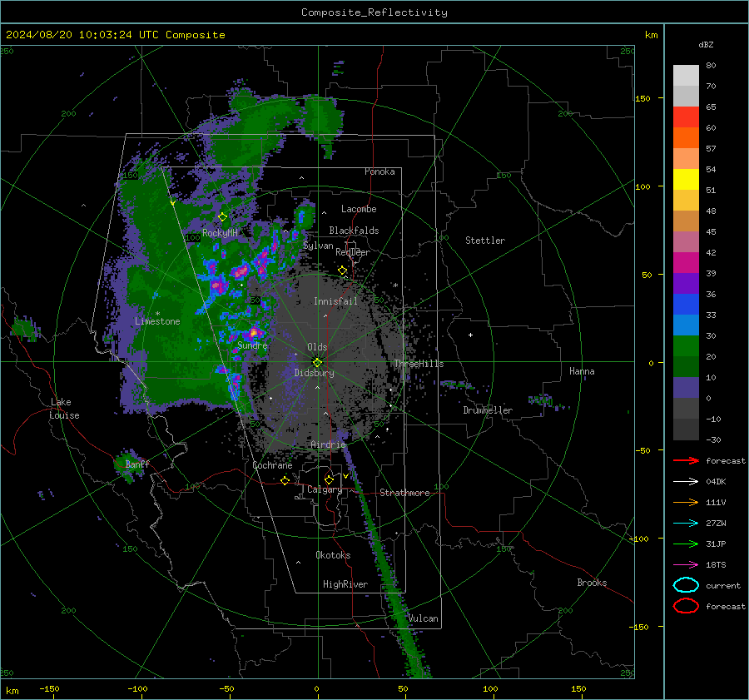The image size is (749, 700).
Task: Click the -150 tick label on bottom axis
Action: pyautogui.click(x=49, y=688)
